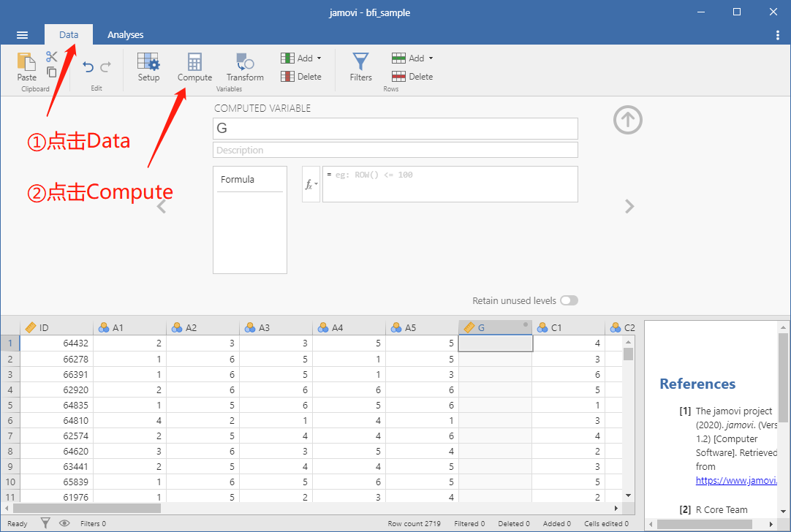The height and width of the screenshot is (532, 791).
Task: Click the Copy icon below scissors
Action: tap(51, 72)
